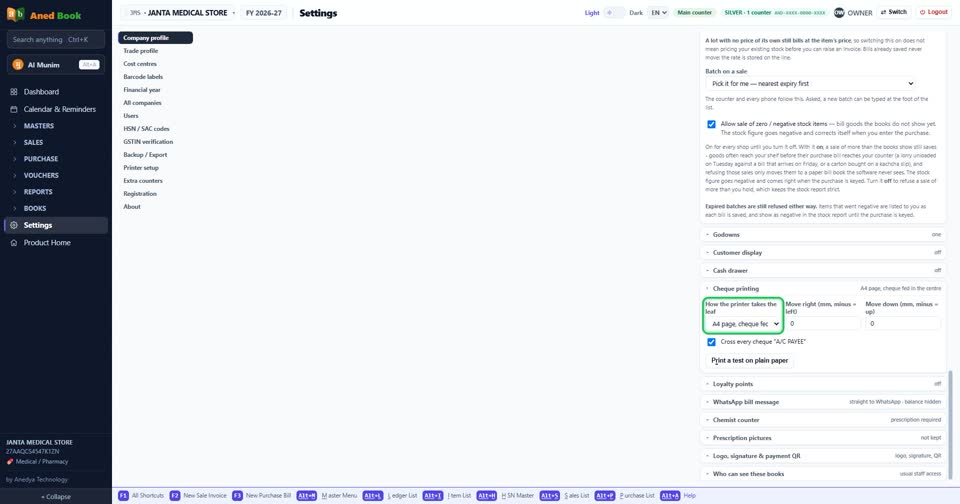The width and height of the screenshot is (960, 504).
Task: Expand the Cash drawer section
Action: (823, 270)
